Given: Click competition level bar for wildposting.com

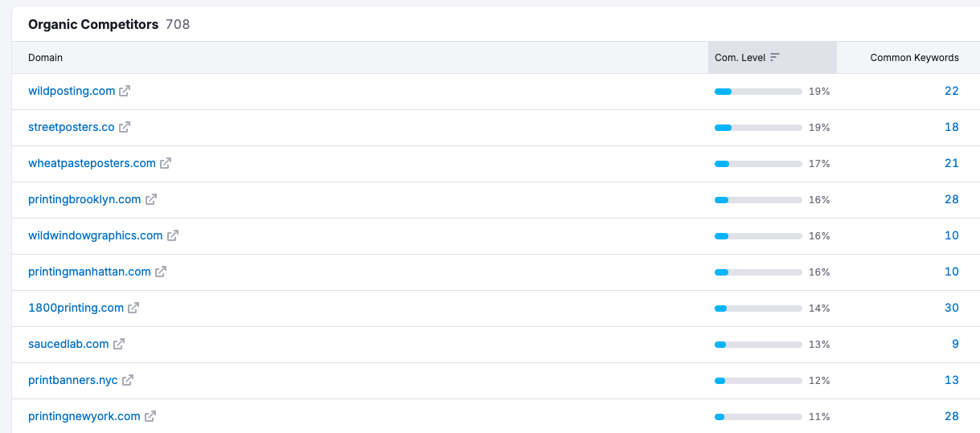Looking at the screenshot, I should (x=758, y=92).
